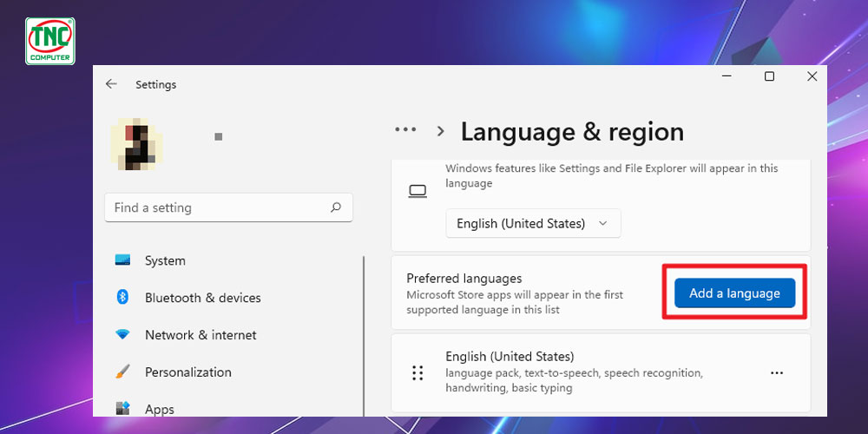Open more options for English (United States)
This screenshot has width=868, height=434.
point(777,373)
